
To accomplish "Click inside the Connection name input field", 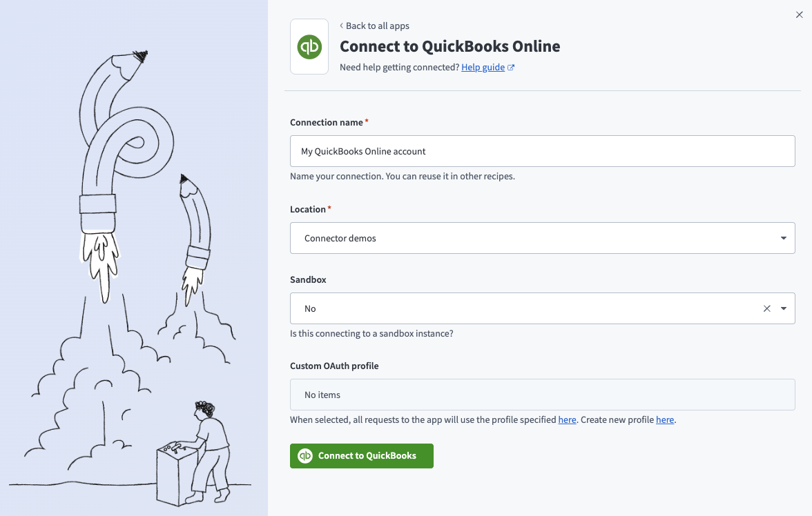I will pyautogui.click(x=542, y=150).
